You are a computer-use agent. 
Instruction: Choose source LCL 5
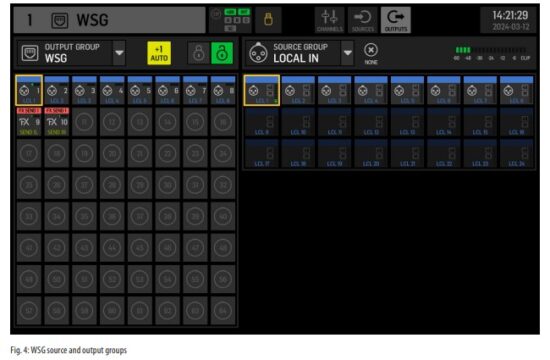[x=407, y=90]
